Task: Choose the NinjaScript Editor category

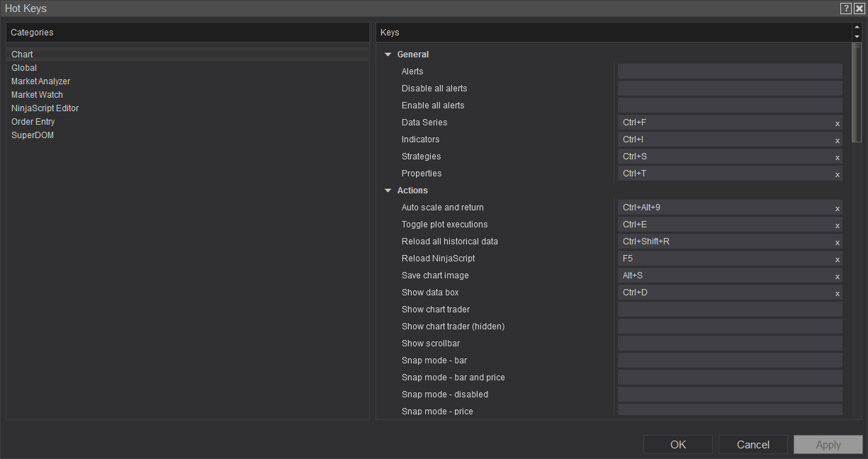Action: pos(45,108)
